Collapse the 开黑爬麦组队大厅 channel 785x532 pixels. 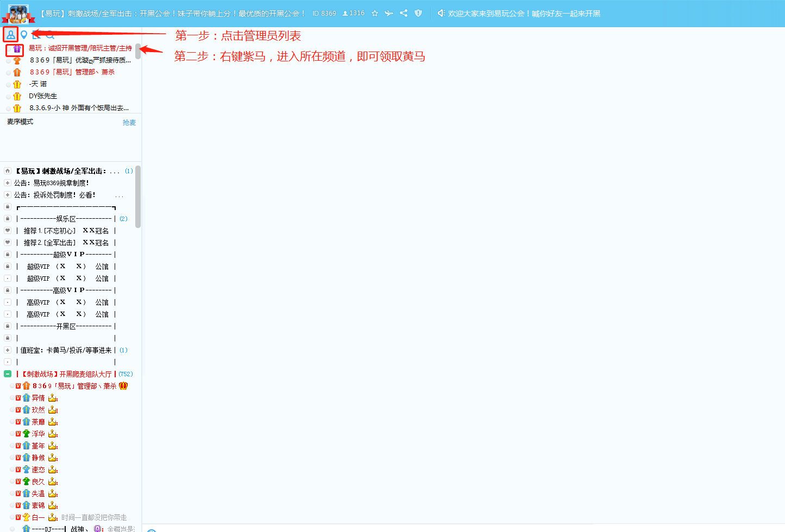pyautogui.click(x=8, y=374)
